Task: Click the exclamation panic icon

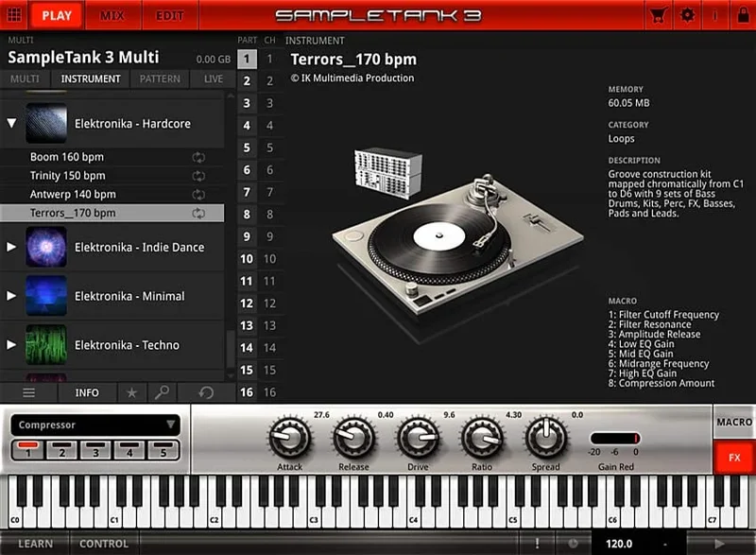Action: click(537, 544)
